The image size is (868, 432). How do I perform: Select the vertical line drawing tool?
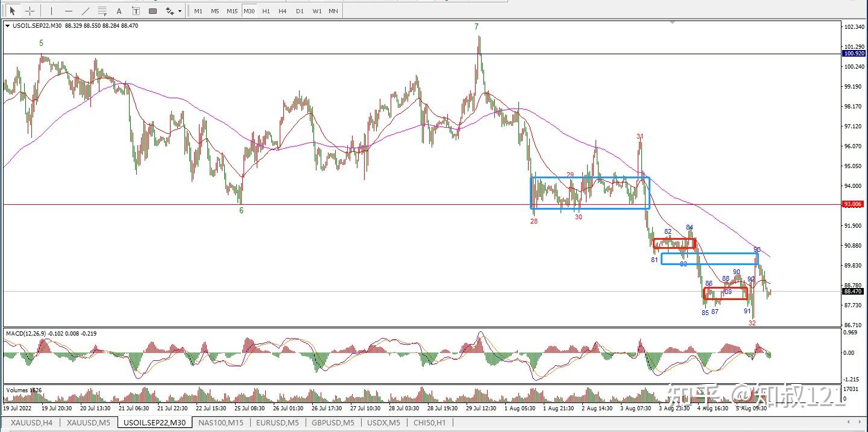click(x=52, y=11)
